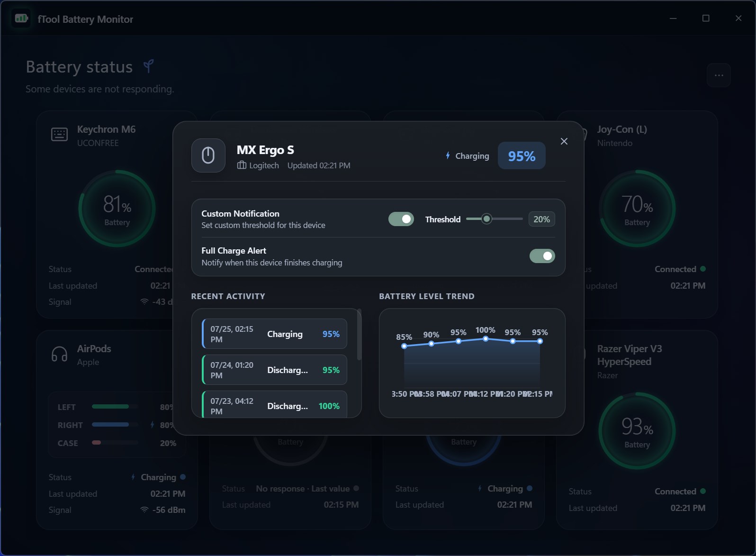The width and height of the screenshot is (756, 556).
Task: Click the "Joy-Con (L)" card title
Action: click(x=622, y=129)
